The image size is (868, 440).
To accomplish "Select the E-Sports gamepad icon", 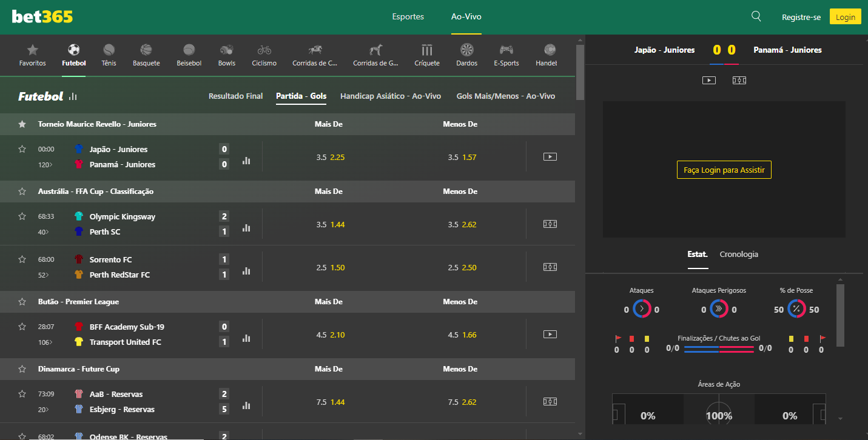I will [x=506, y=50].
